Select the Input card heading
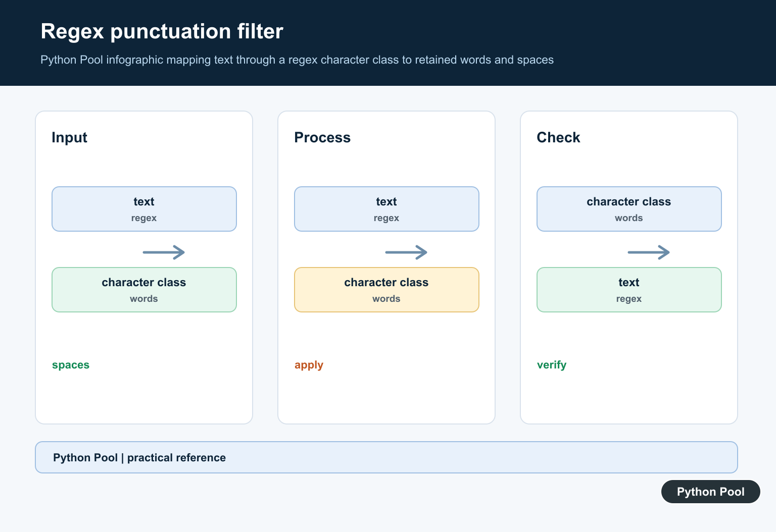776x532 pixels. 69,137
